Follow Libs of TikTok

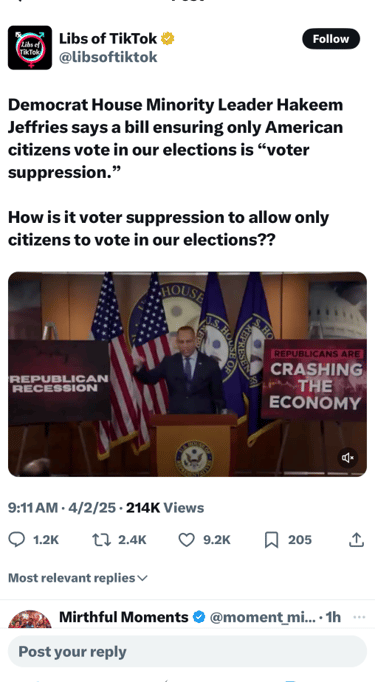[331, 39]
